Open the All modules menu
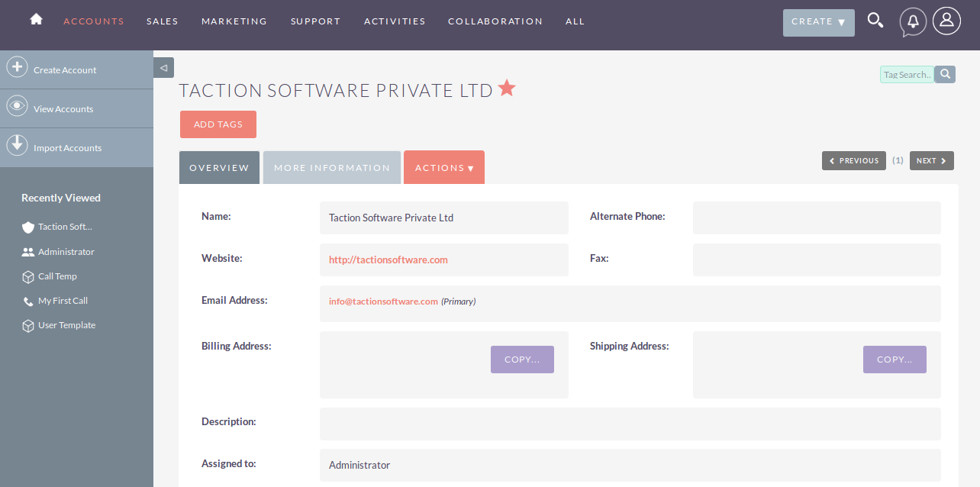980x487 pixels. 575,21
